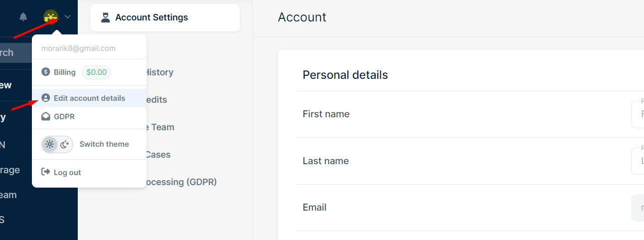
Task: Switch to dark theme moon icon
Action: 65,144
